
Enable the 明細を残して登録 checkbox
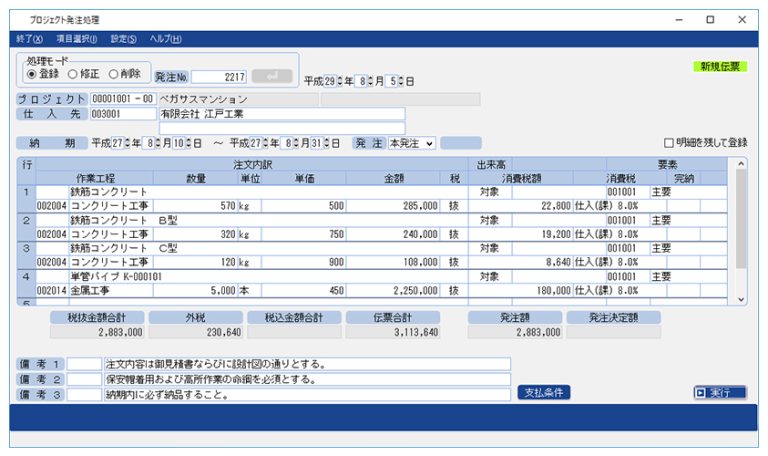click(x=669, y=143)
